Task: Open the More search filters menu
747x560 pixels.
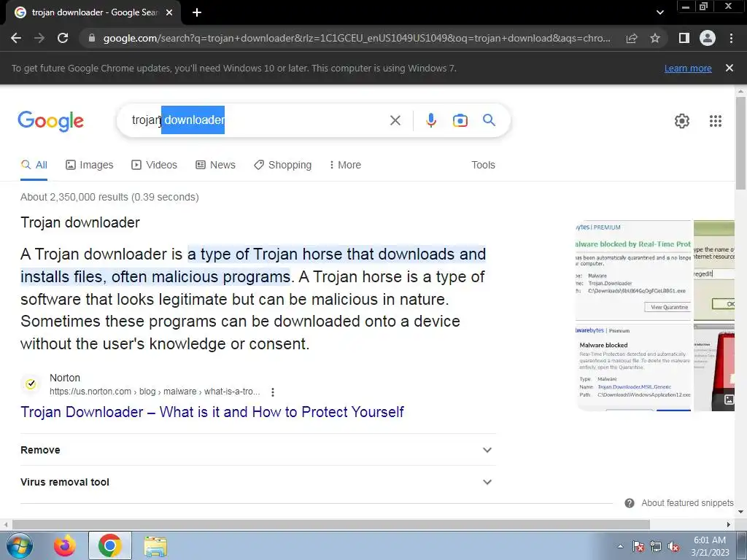Action: click(345, 166)
